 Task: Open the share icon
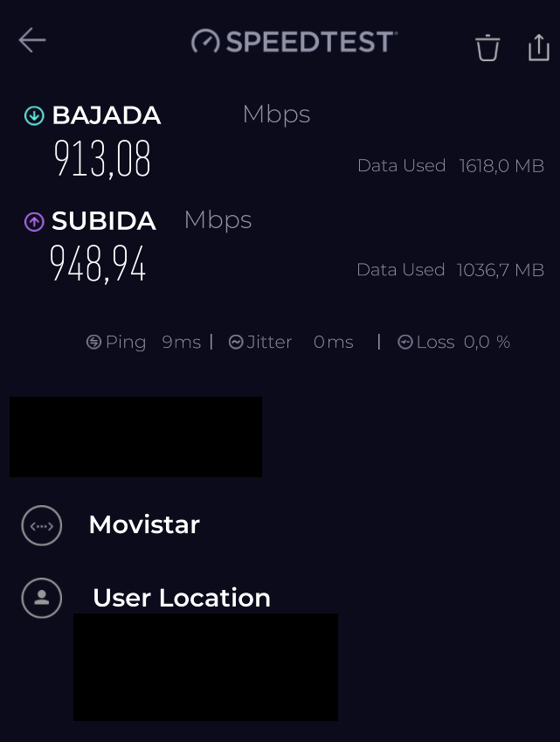pos(539,47)
